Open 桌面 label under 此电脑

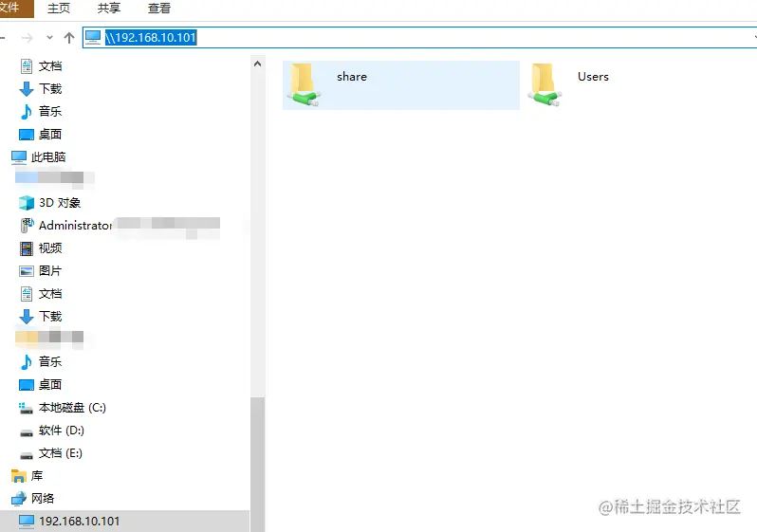(x=50, y=385)
